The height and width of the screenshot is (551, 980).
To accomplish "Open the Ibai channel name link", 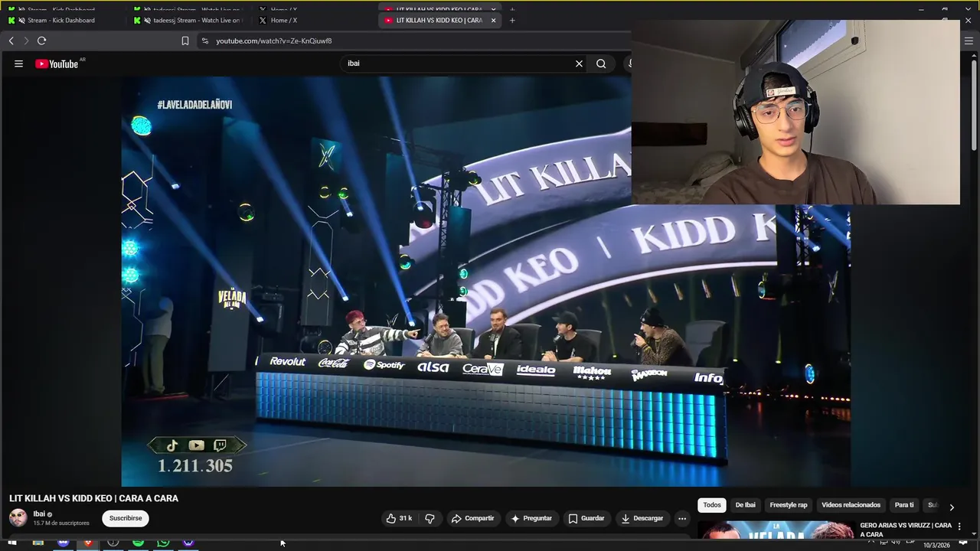I will tap(39, 514).
